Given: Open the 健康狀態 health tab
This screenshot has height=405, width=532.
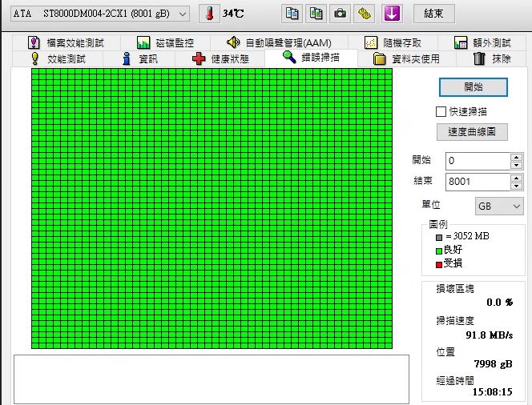Looking at the screenshot, I should point(220,58).
